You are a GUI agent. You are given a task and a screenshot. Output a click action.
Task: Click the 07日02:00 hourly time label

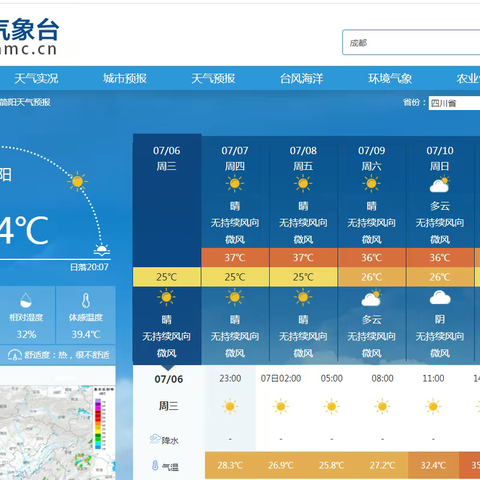click(281, 378)
